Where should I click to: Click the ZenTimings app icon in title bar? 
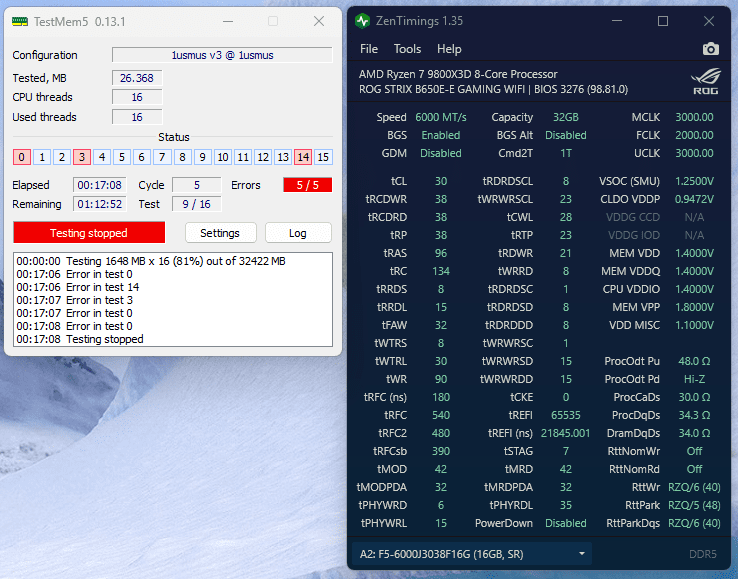(362, 21)
